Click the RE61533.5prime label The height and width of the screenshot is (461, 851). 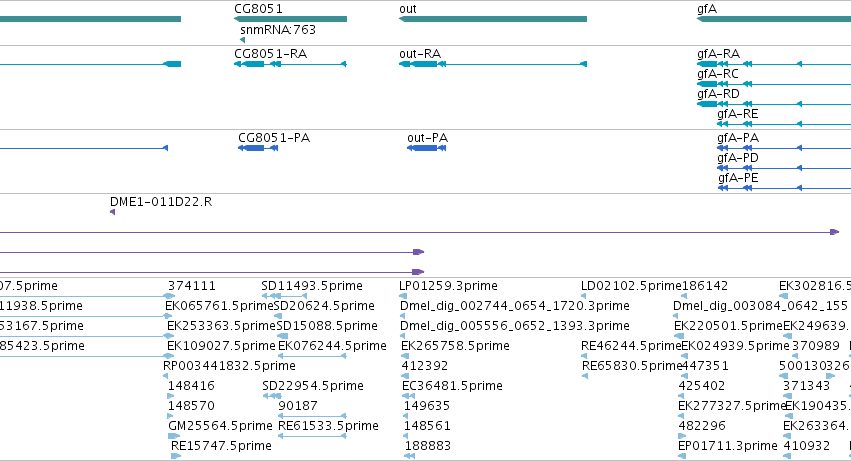tap(328, 427)
